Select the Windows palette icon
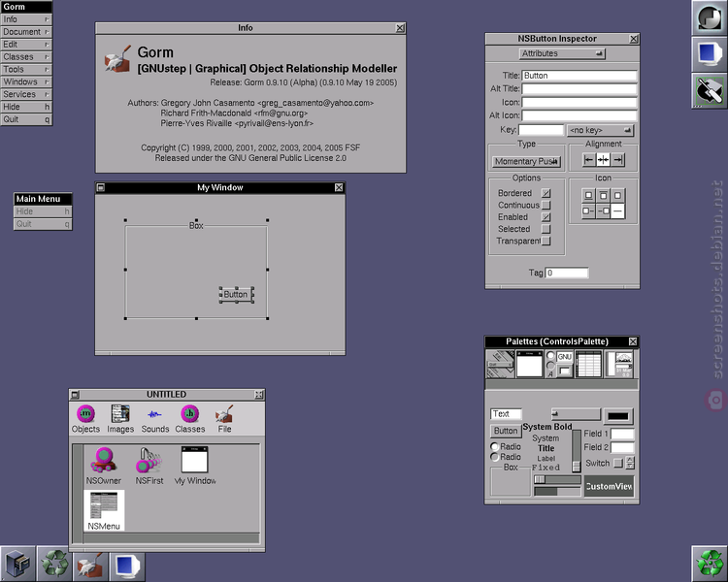728x582 pixels. click(x=529, y=364)
